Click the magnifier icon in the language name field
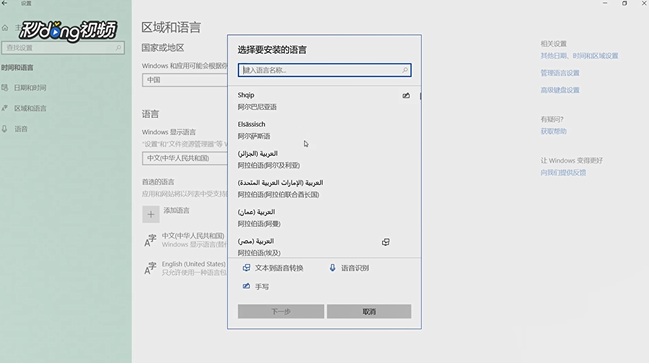This screenshot has height=363, width=649. (x=405, y=70)
